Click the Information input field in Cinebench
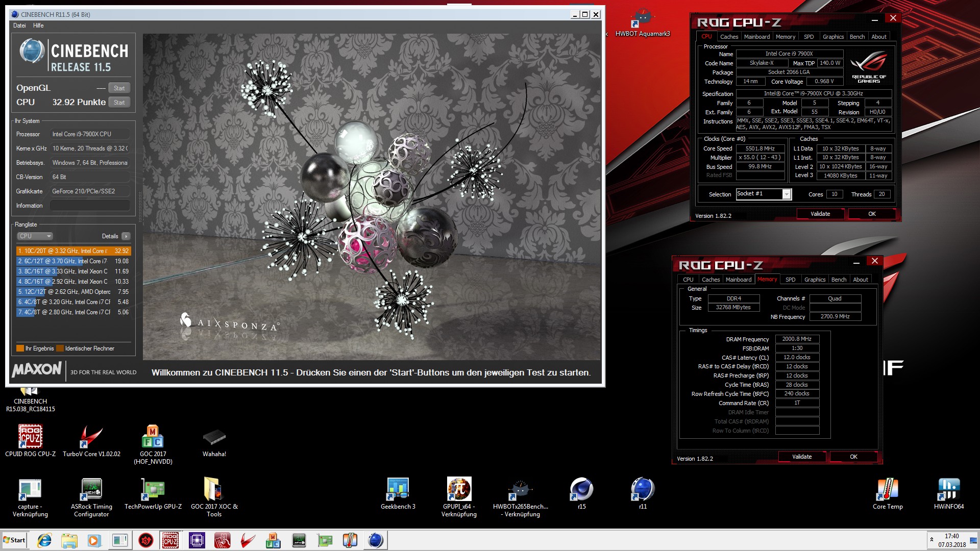The image size is (980, 551). (x=90, y=206)
